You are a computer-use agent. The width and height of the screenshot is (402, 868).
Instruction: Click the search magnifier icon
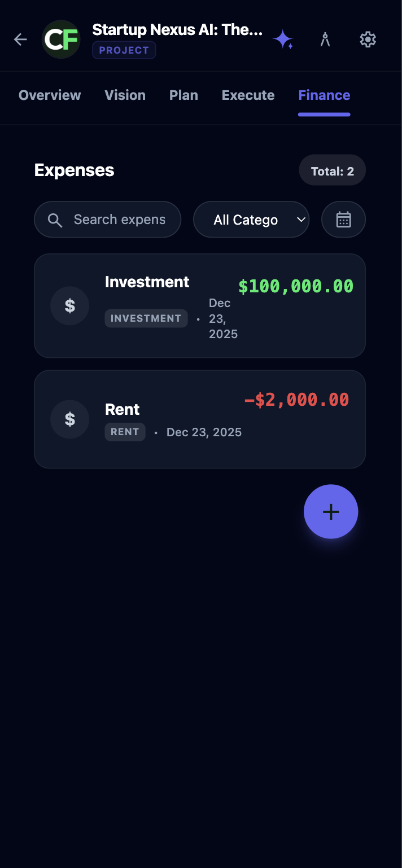point(55,220)
